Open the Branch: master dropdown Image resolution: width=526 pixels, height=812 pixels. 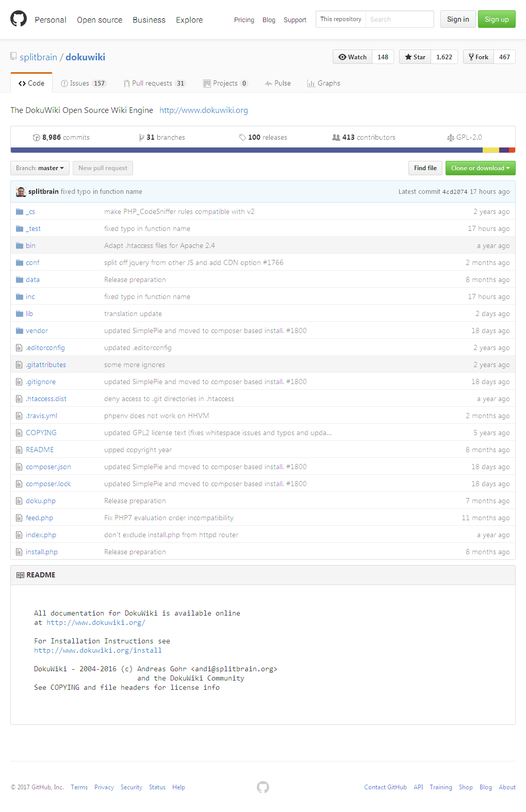click(40, 168)
